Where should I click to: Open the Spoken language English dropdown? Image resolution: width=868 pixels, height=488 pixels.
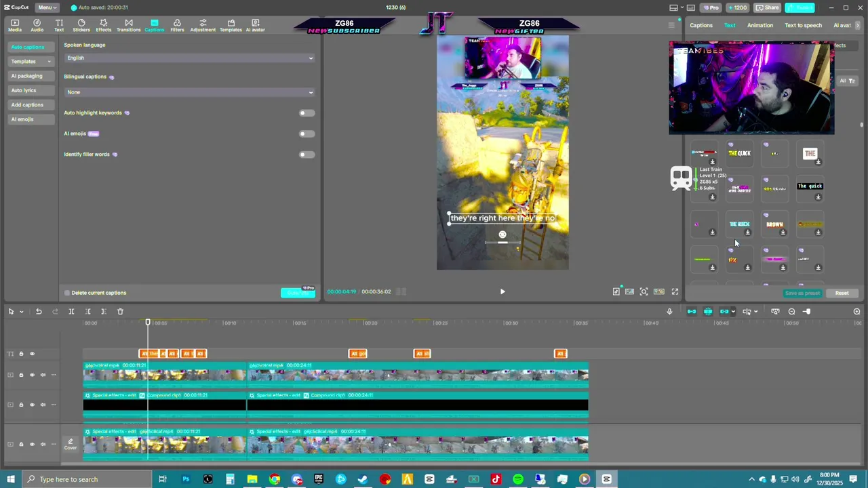pyautogui.click(x=190, y=58)
